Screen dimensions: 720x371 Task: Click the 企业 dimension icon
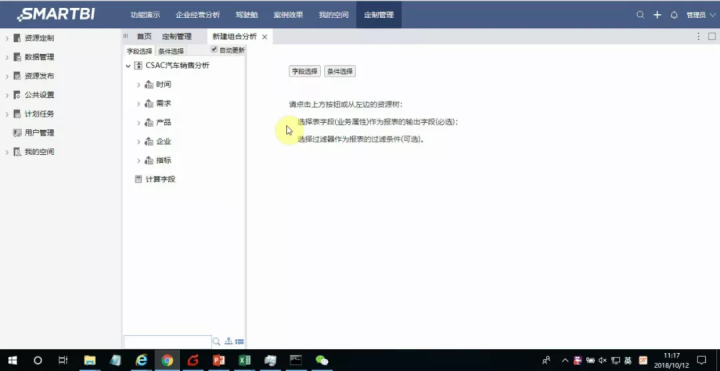click(x=149, y=141)
